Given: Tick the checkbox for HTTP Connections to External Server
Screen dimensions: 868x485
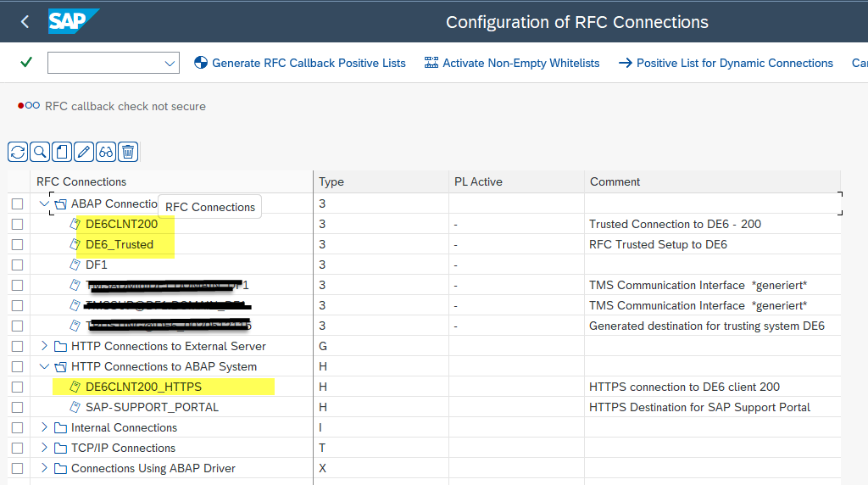Looking at the screenshot, I should point(17,346).
